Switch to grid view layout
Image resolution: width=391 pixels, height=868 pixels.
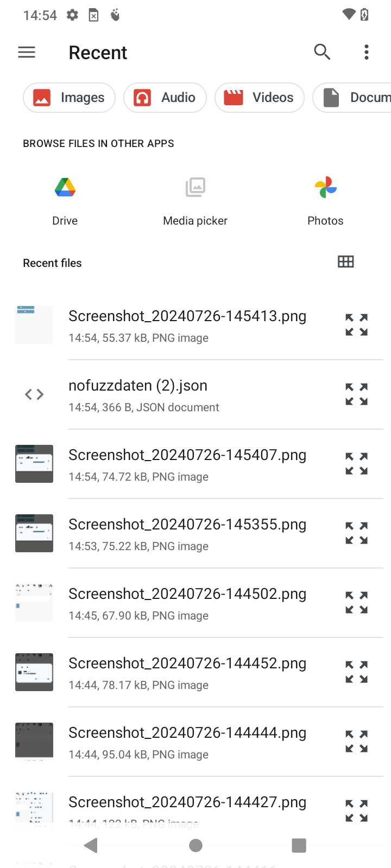pos(346,262)
